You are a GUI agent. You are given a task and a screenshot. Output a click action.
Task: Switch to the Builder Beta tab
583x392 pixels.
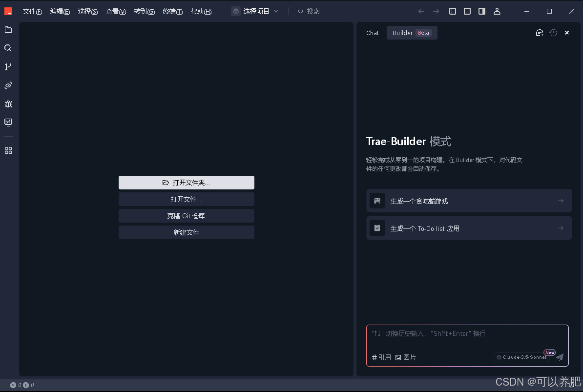pyautogui.click(x=412, y=33)
